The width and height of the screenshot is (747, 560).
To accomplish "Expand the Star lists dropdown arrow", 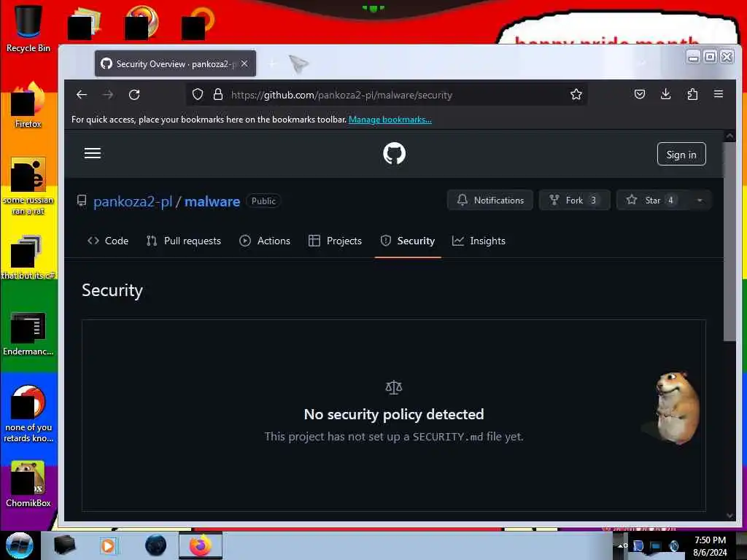I will tap(700, 200).
